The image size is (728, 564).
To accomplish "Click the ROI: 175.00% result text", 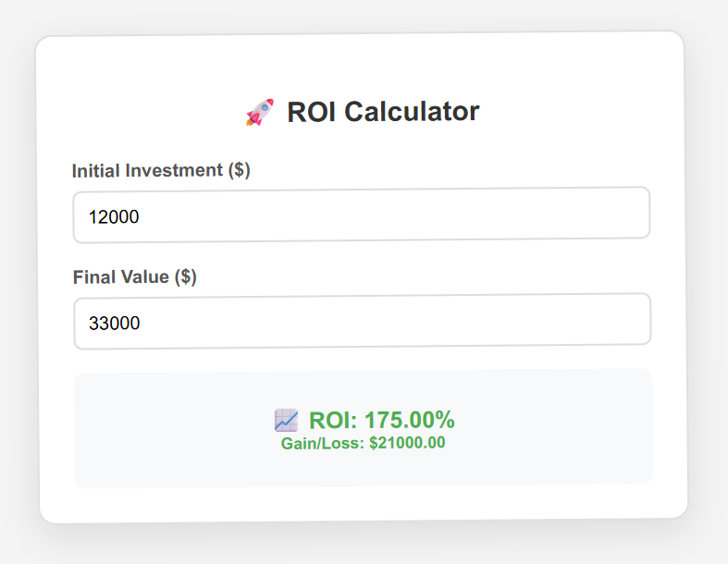I will pyautogui.click(x=381, y=421).
